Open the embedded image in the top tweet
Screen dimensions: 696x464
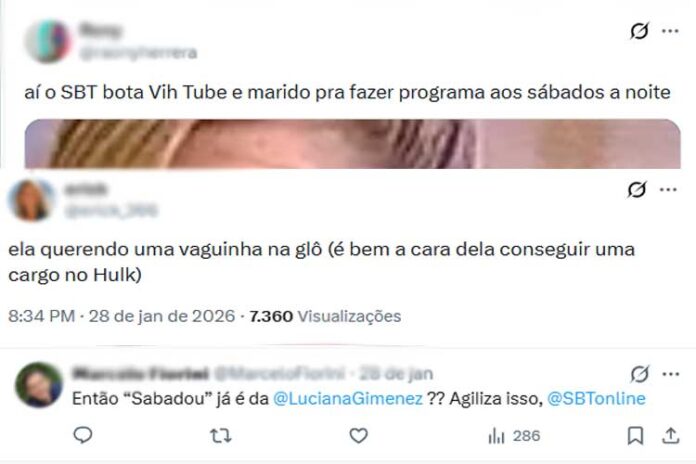352,143
